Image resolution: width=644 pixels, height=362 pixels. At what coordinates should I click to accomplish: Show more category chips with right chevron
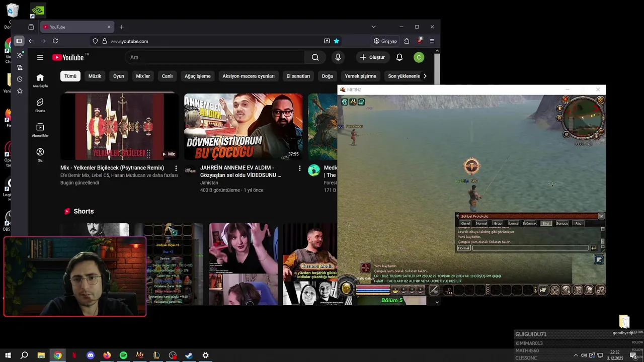(425, 76)
